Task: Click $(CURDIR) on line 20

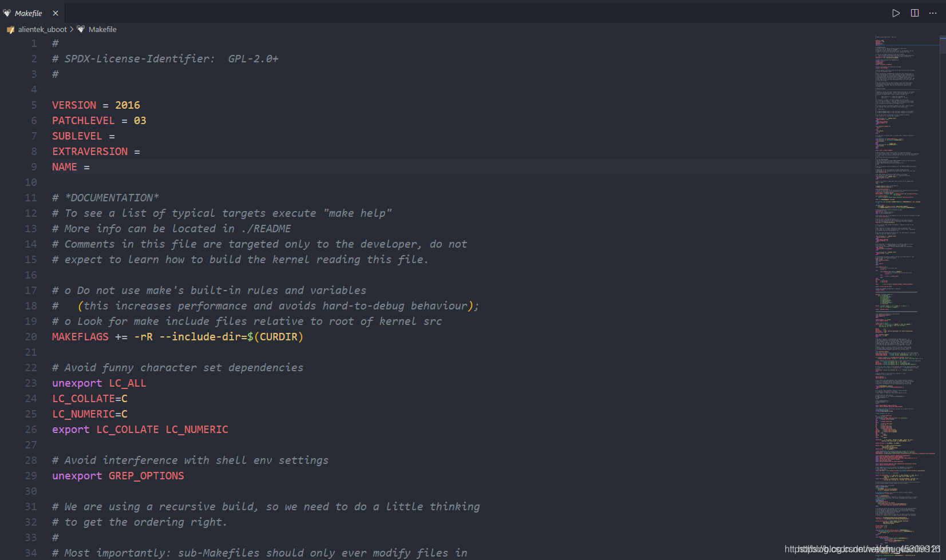Action: point(275,337)
